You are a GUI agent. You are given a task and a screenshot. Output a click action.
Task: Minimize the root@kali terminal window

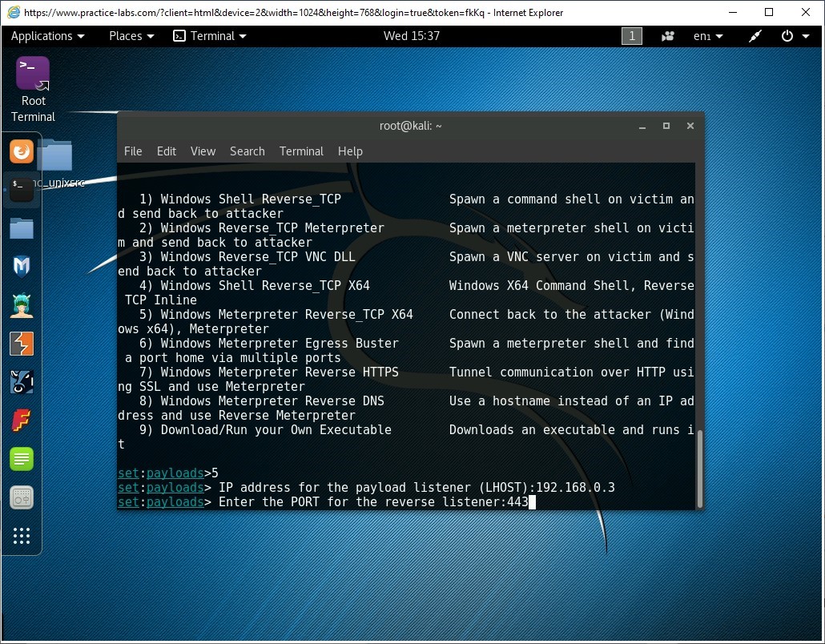(x=642, y=126)
